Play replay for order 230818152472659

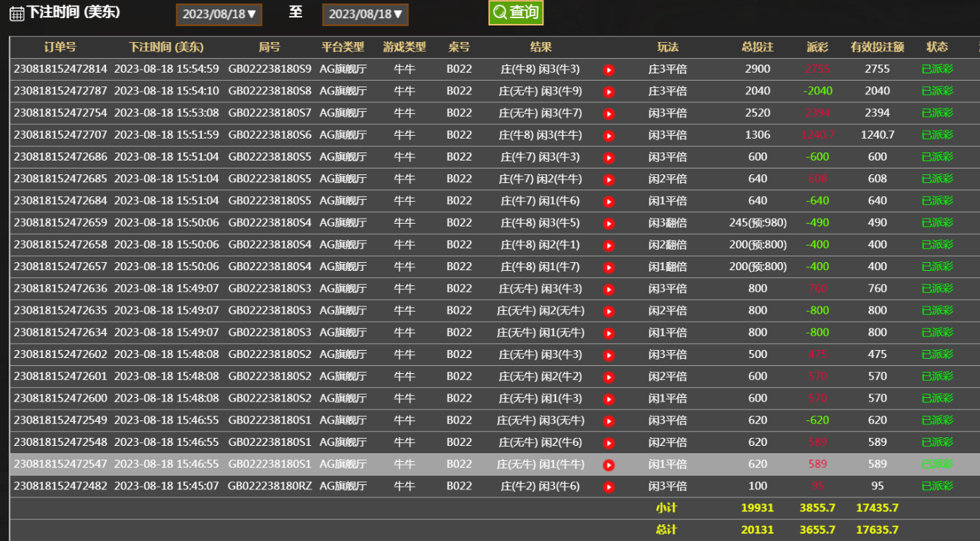pyautogui.click(x=609, y=224)
